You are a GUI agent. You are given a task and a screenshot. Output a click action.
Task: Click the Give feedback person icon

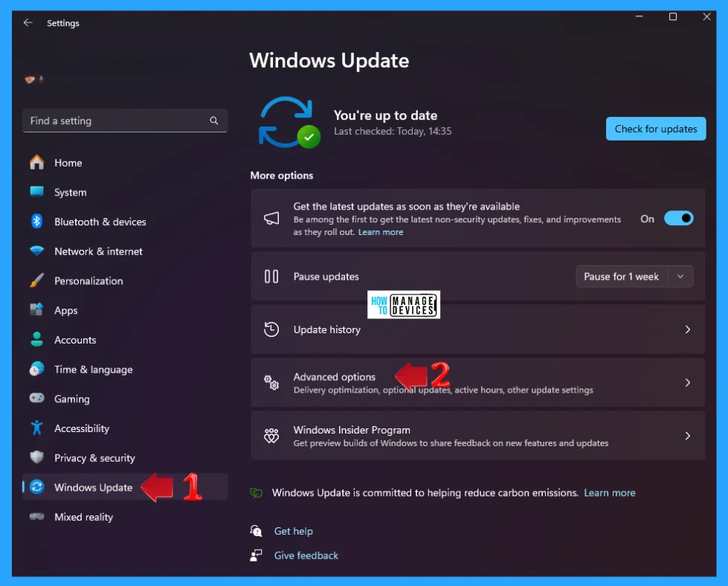tap(256, 556)
